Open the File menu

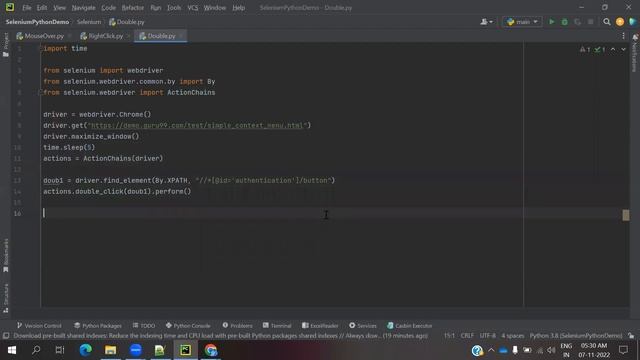pos(27,8)
